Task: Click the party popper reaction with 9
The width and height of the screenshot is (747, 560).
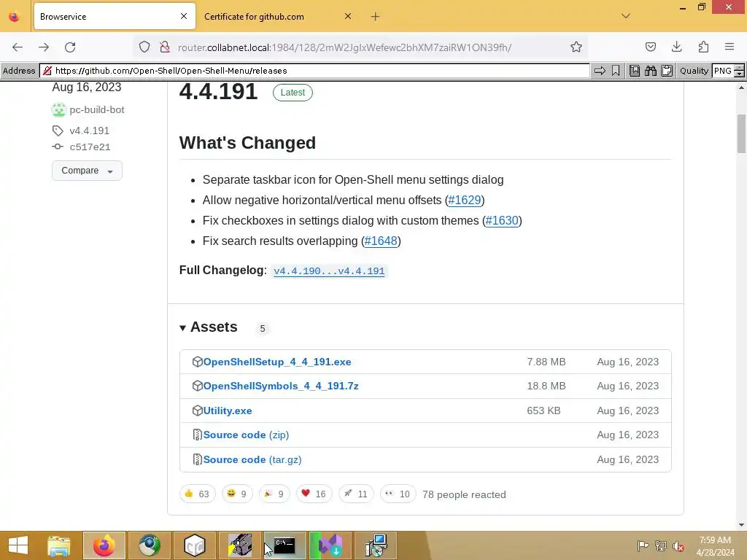Action: click(x=274, y=494)
